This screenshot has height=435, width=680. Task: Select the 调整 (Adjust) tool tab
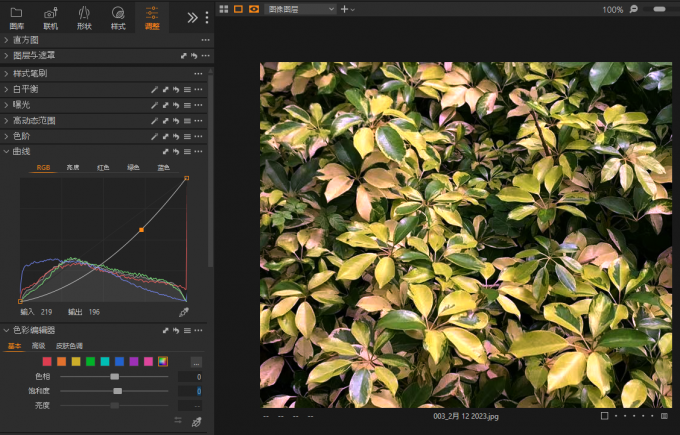(152, 19)
